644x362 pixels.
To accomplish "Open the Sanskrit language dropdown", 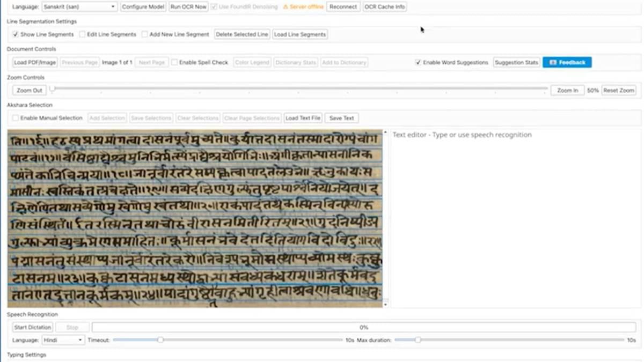I will [x=79, y=7].
